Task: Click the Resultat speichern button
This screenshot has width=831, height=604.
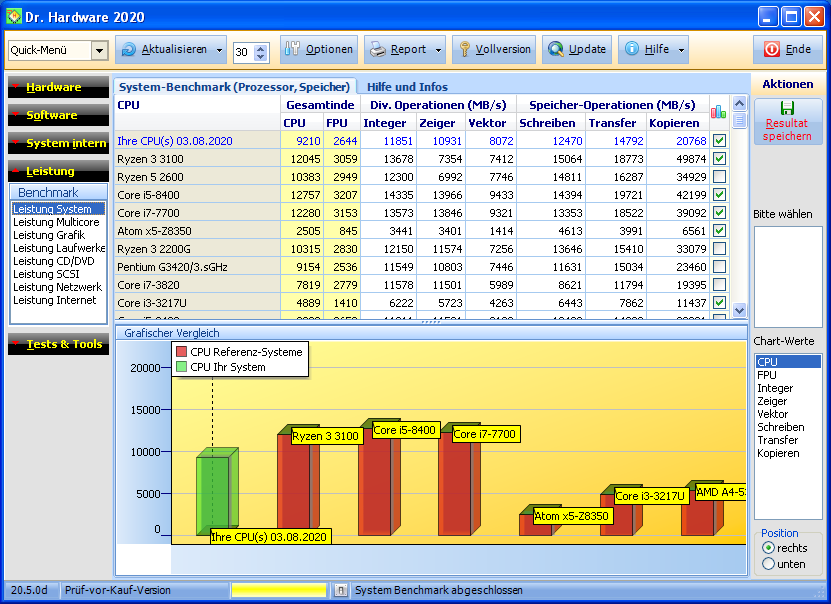Action: (788, 122)
